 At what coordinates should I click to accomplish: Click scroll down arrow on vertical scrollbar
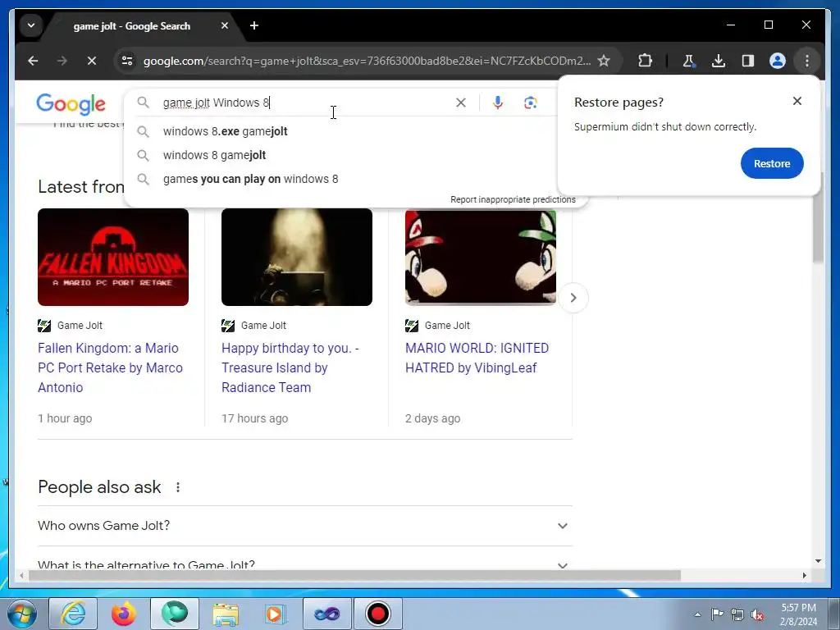(x=818, y=561)
